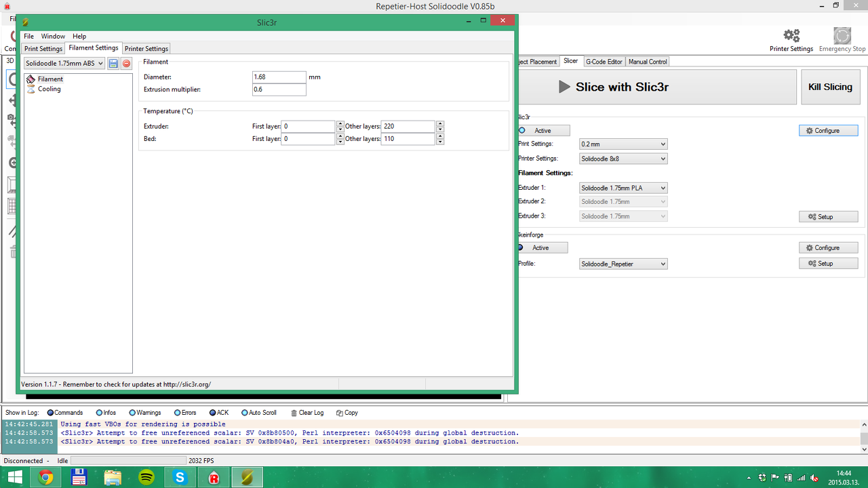Click the Copy log button

347,413
